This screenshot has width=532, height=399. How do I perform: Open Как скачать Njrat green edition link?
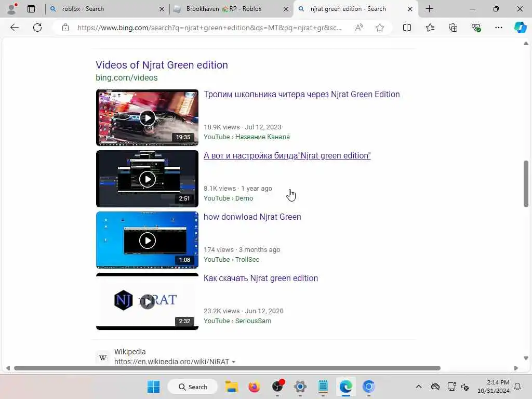(261, 278)
